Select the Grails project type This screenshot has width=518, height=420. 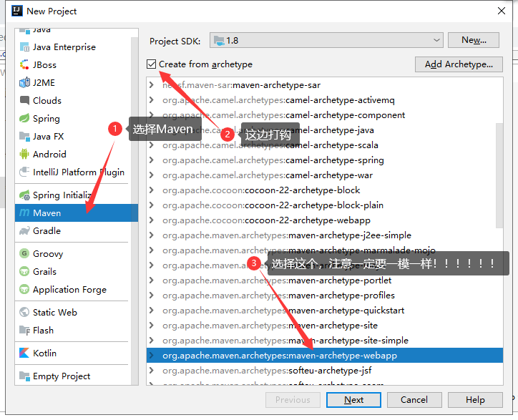[x=73, y=271]
